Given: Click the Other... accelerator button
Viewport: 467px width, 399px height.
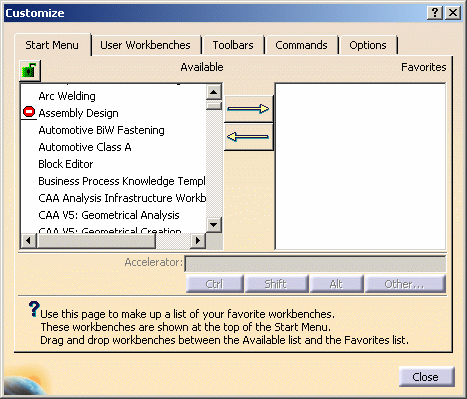Looking at the screenshot, I should [x=405, y=284].
